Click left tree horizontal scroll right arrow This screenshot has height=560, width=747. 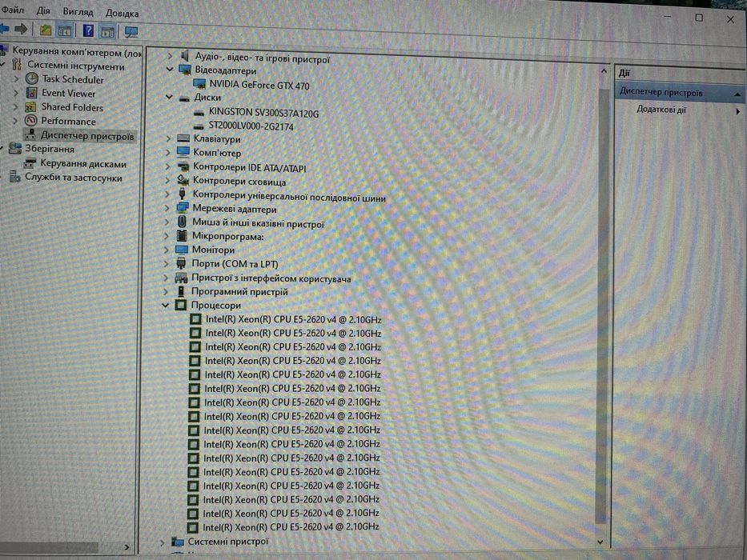coord(127,548)
